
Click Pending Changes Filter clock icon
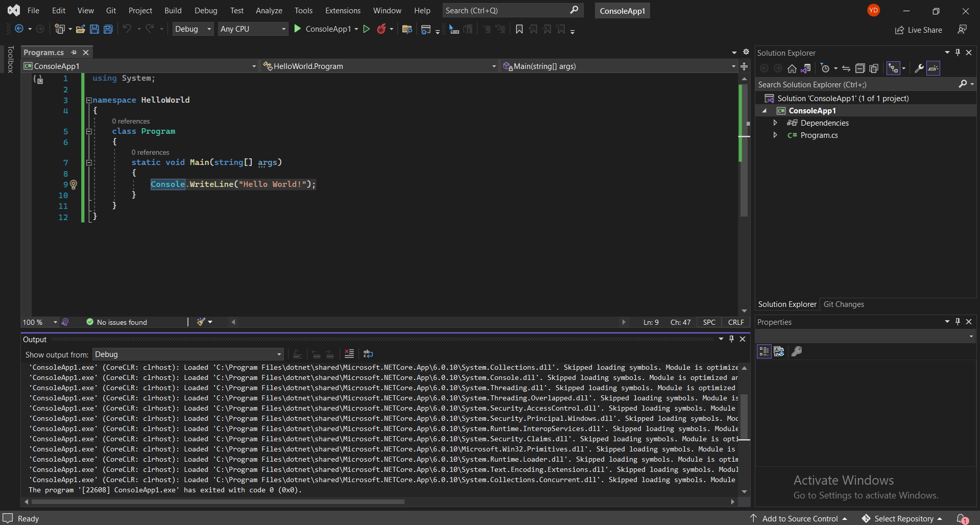pos(825,68)
